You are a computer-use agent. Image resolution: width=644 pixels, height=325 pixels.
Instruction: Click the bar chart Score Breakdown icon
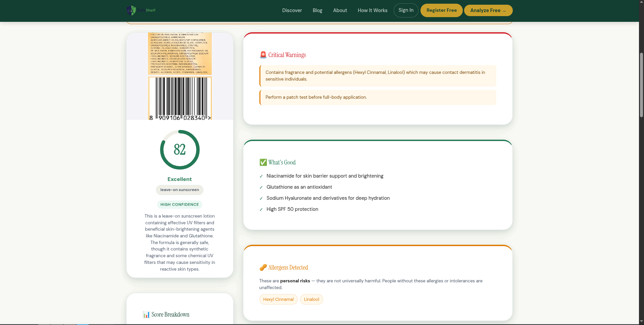[146, 315]
